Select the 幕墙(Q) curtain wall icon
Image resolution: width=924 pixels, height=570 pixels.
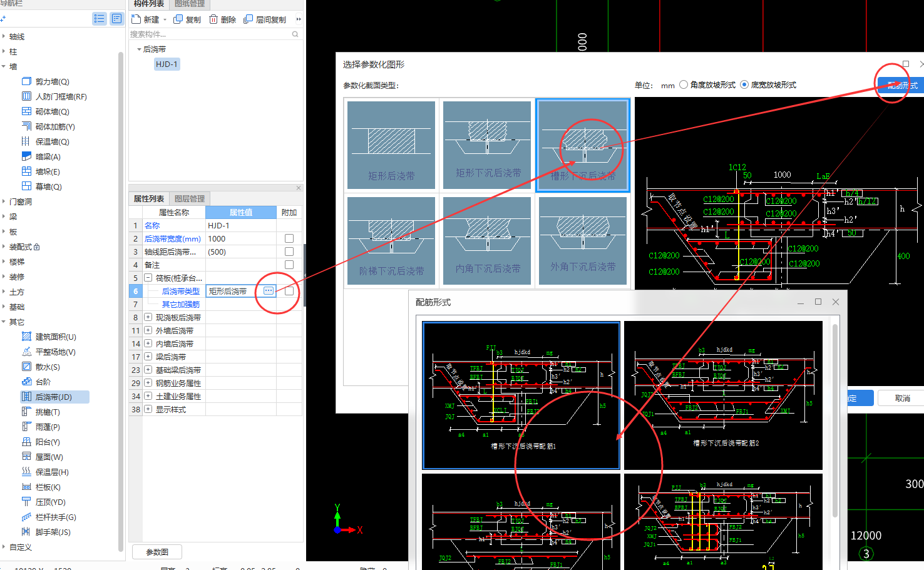pos(26,186)
